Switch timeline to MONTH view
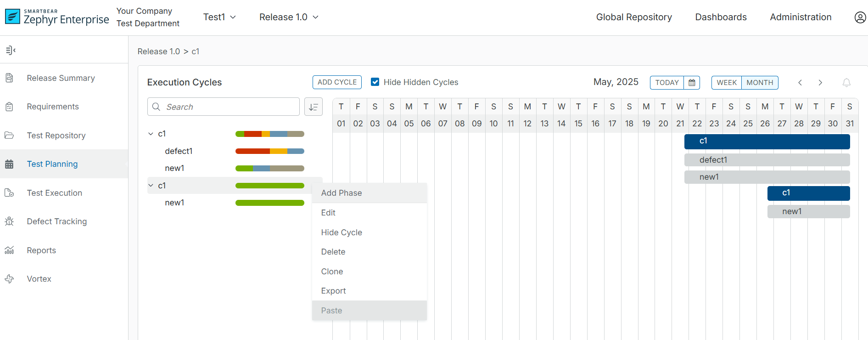868x340 pixels. (760, 83)
